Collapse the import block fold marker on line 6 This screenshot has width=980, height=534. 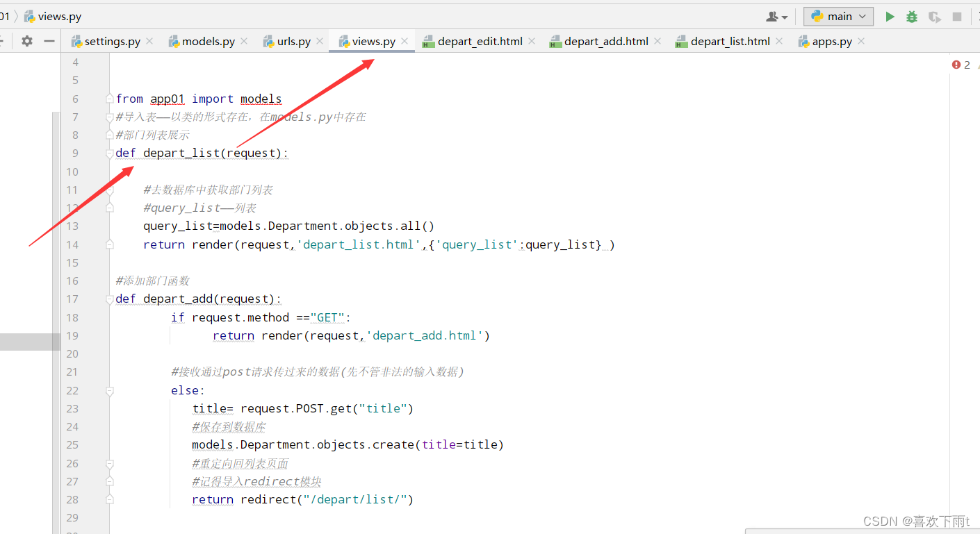click(109, 99)
